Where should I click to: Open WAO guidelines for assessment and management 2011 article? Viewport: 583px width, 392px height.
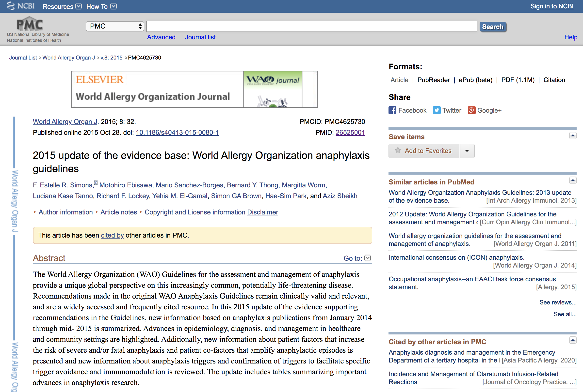(x=475, y=240)
